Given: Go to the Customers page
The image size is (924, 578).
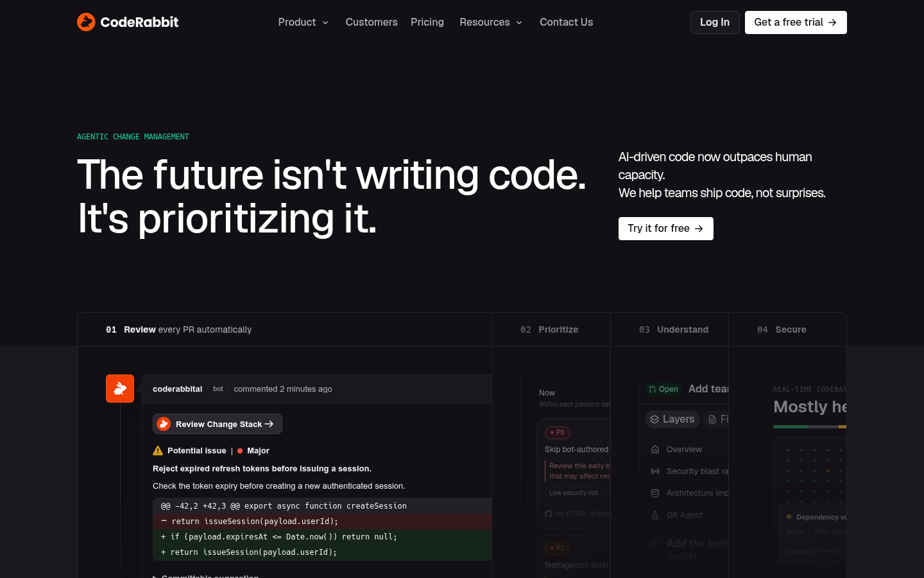Looking at the screenshot, I should click(x=372, y=22).
